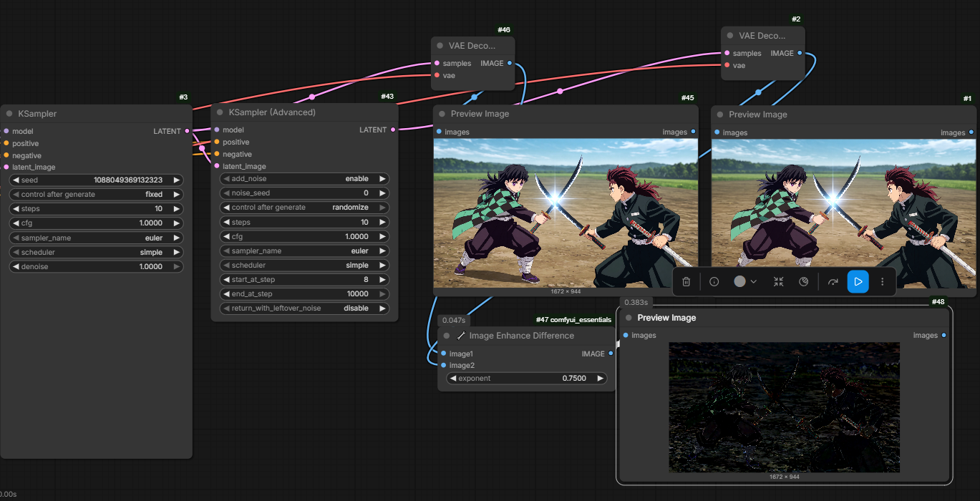Collapse Image Enhance Difference node title dot
This screenshot has width=980, height=501.
tap(447, 336)
